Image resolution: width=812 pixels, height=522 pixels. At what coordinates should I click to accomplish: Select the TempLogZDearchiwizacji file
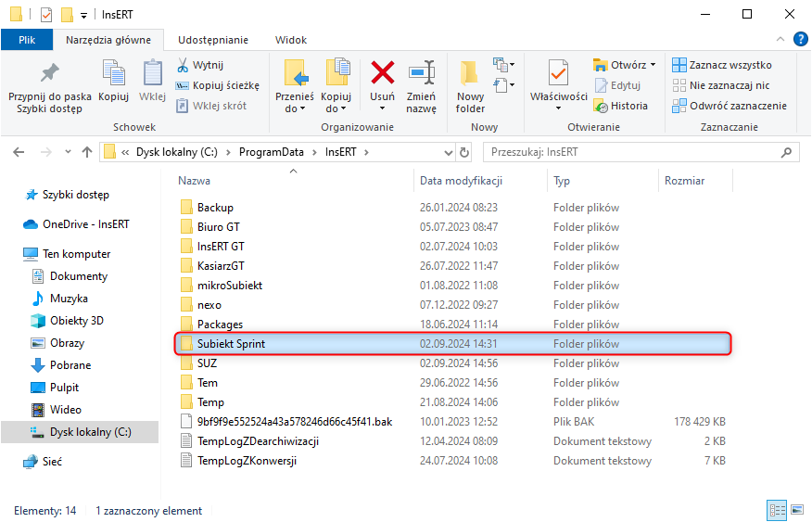pyautogui.click(x=249, y=441)
